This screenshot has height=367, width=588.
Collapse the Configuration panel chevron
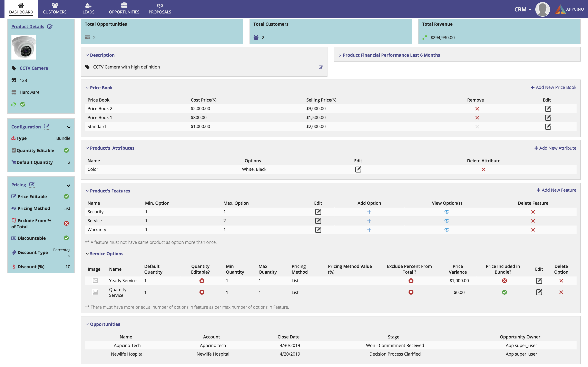[69, 127]
